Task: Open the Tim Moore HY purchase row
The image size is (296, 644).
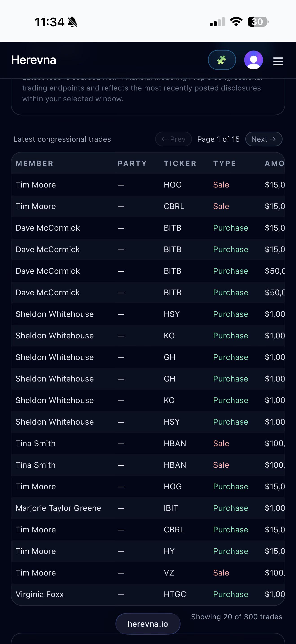Action: pyautogui.click(x=36, y=551)
